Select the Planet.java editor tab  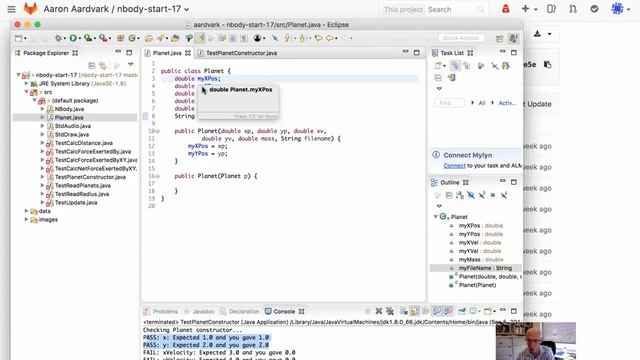pos(167,53)
